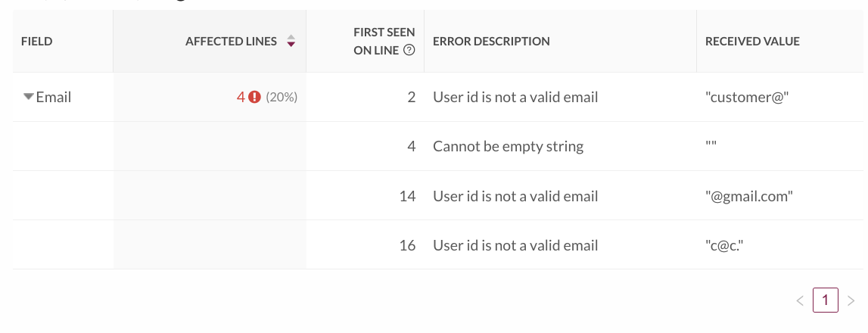Go to next page arrow
Screen dimensions: 868x333
(x=851, y=300)
